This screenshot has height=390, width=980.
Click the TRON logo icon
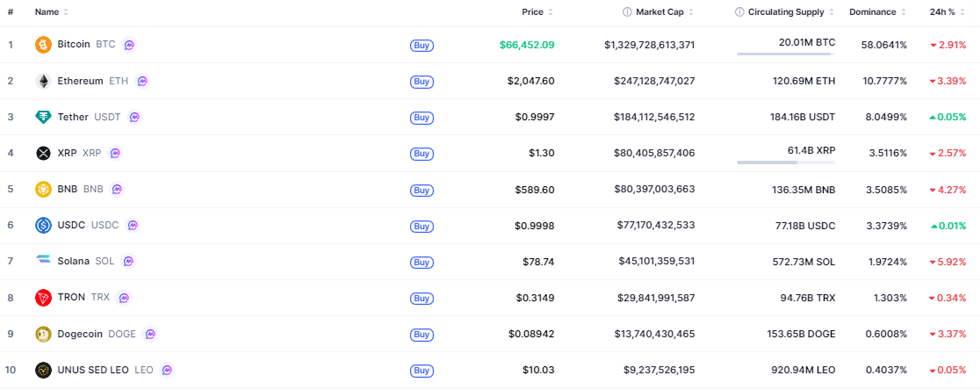pos(43,298)
